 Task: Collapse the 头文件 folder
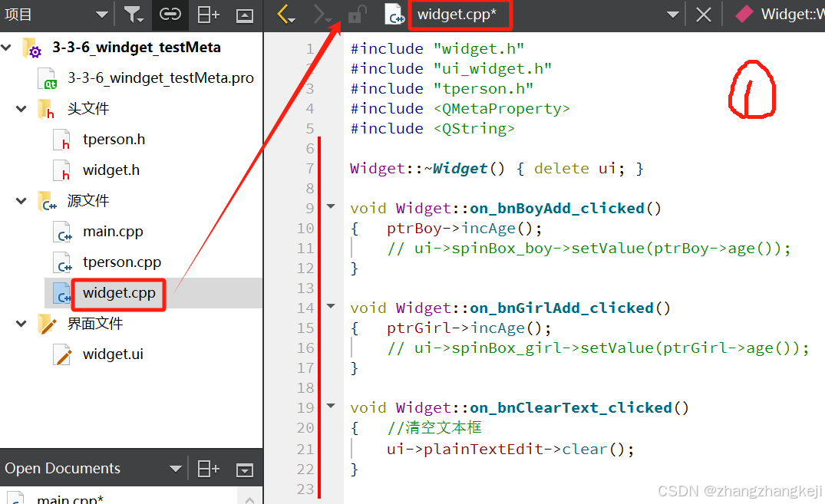click(21, 109)
